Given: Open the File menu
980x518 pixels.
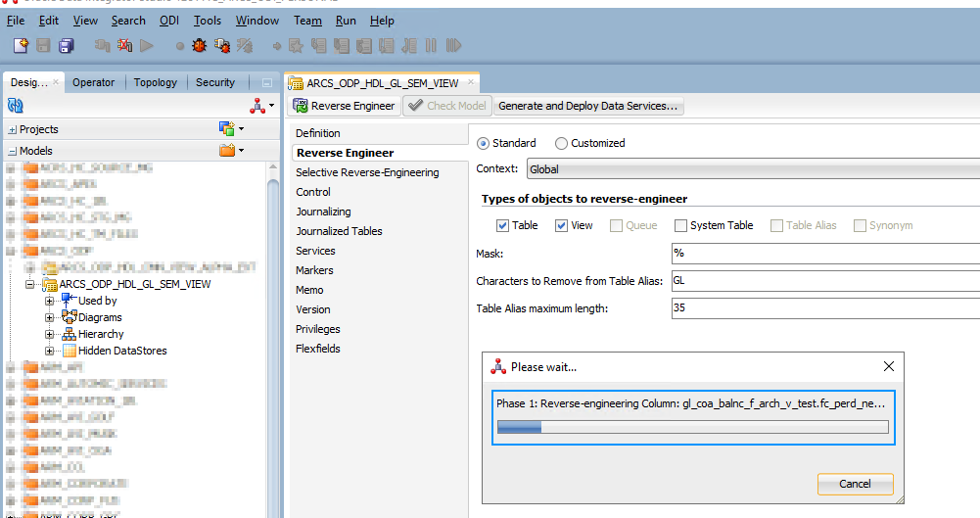Looking at the screenshot, I should tap(16, 21).
